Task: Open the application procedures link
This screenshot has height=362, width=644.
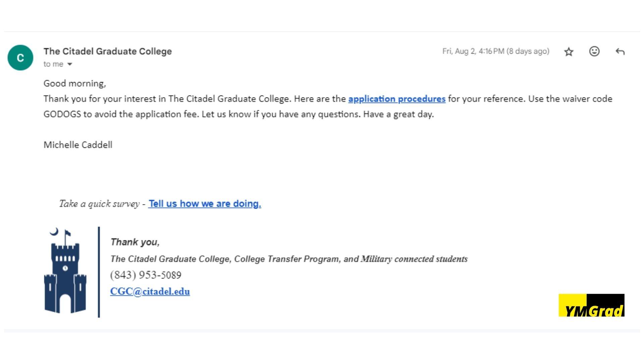Action: [397, 99]
